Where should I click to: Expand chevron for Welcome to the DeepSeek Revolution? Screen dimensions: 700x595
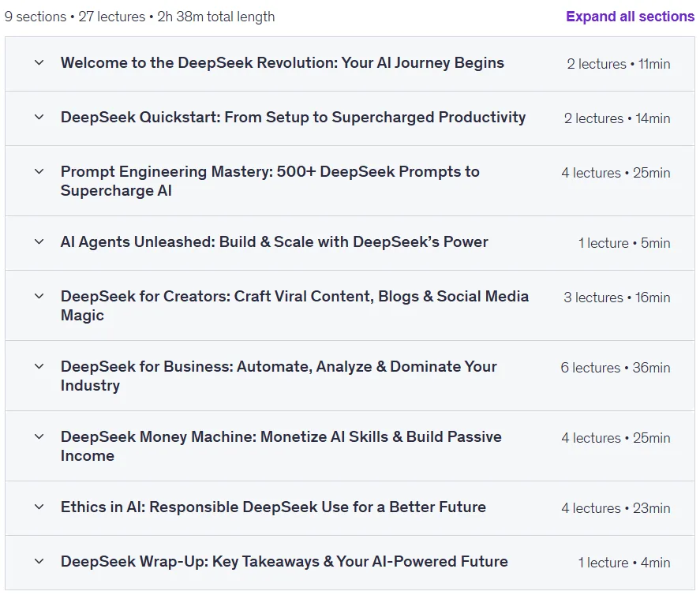tap(39, 62)
